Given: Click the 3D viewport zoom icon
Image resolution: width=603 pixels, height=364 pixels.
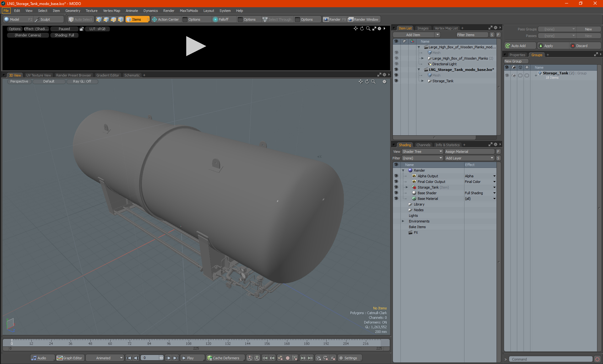Looking at the screenshot, I should point(373,82).
